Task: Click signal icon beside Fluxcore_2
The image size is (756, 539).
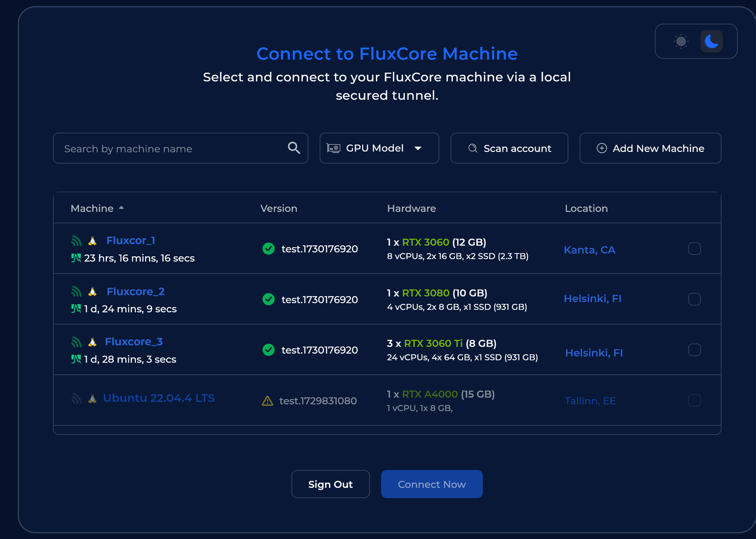Action: [76, 292]
